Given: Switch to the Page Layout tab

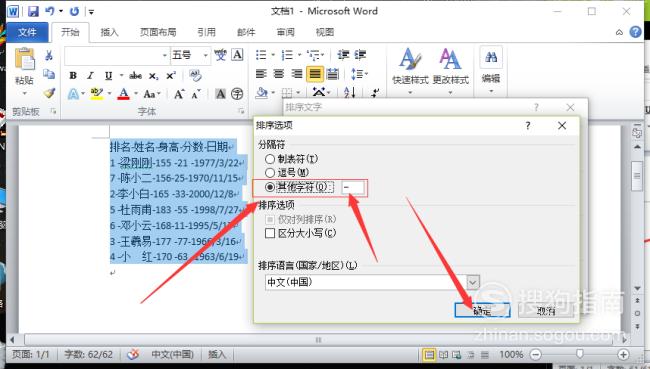Looking at the screenshot, I should (158, 32).
